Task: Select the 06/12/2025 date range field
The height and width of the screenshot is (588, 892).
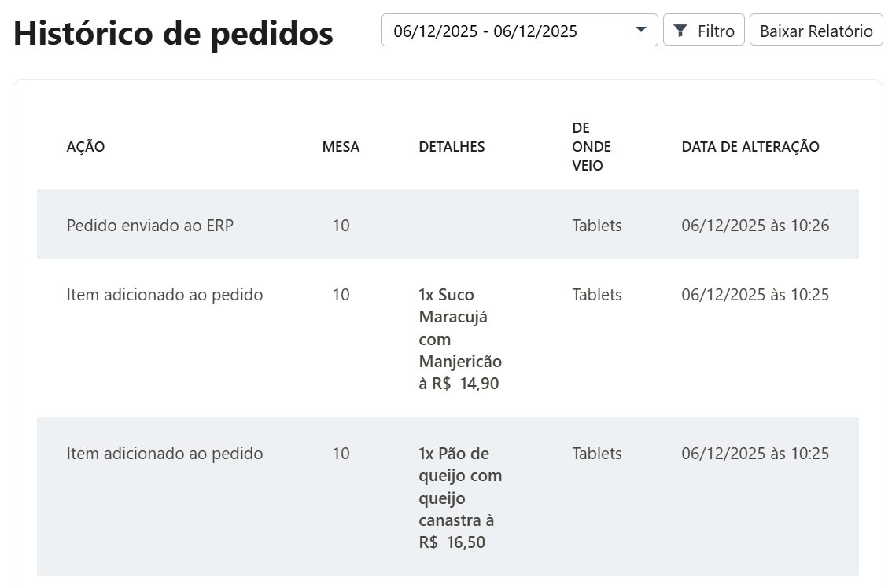Action: click(x=519, y=30)
